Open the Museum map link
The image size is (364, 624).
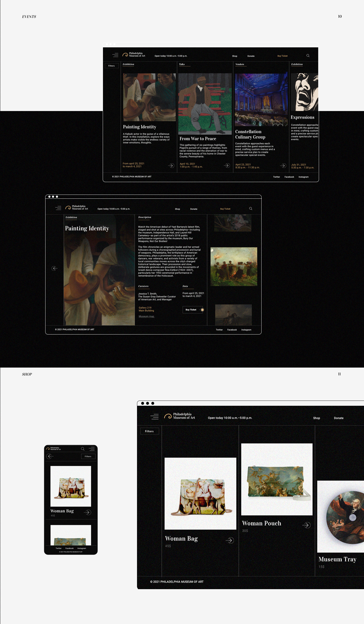coord(146,316)
